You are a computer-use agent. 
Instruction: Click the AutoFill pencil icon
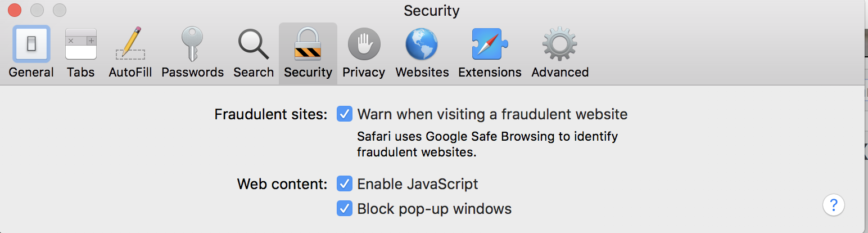click(130, 44)
